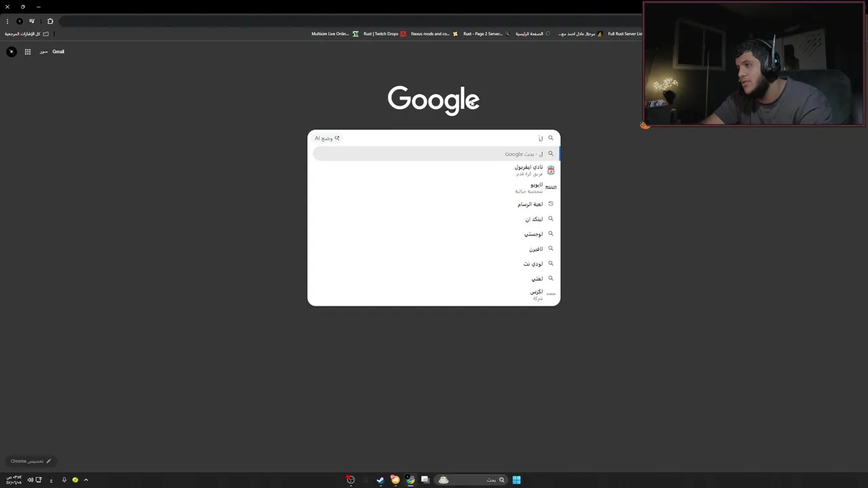Click search magnifier icon in search box
The image size is (868, 488).
pyautogui.click(x=551, y=138)
